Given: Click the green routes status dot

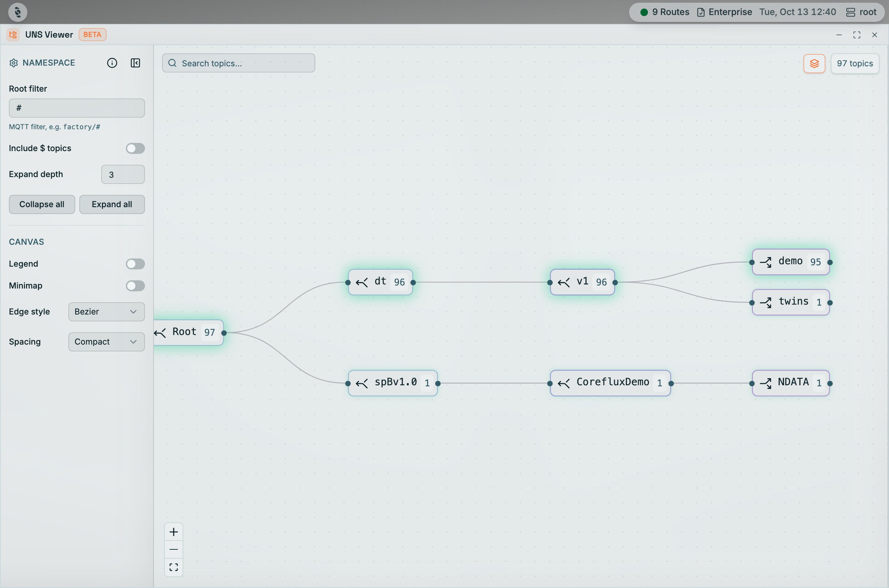Looking at the screenshot, I should (644, 12).
